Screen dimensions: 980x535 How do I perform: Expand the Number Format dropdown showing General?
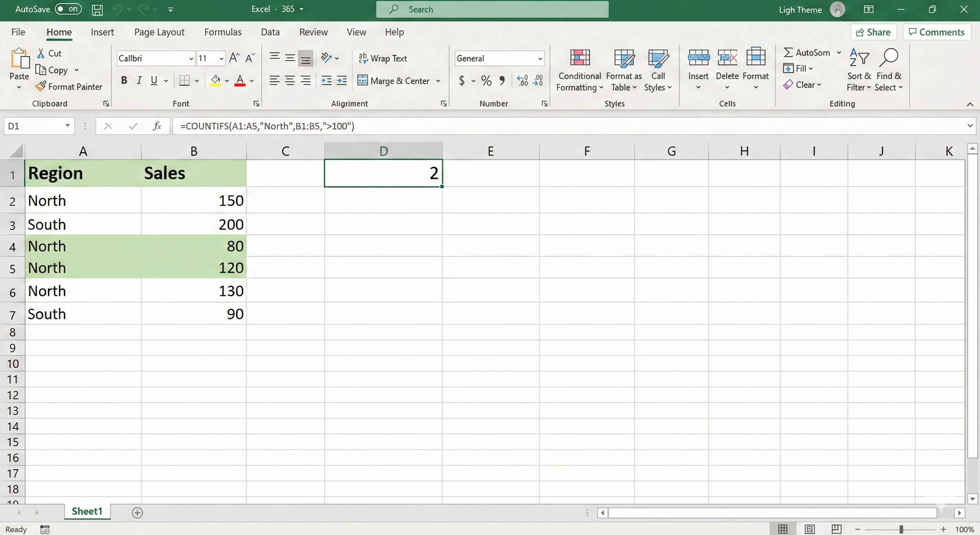(540, 58)
